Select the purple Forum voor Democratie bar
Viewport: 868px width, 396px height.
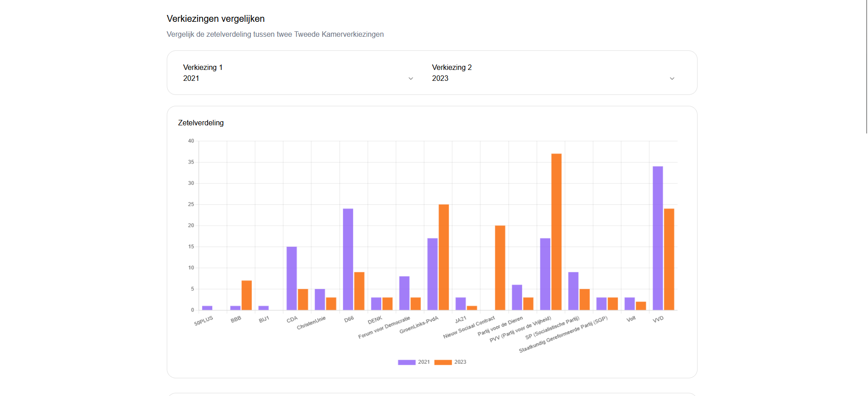404,293
